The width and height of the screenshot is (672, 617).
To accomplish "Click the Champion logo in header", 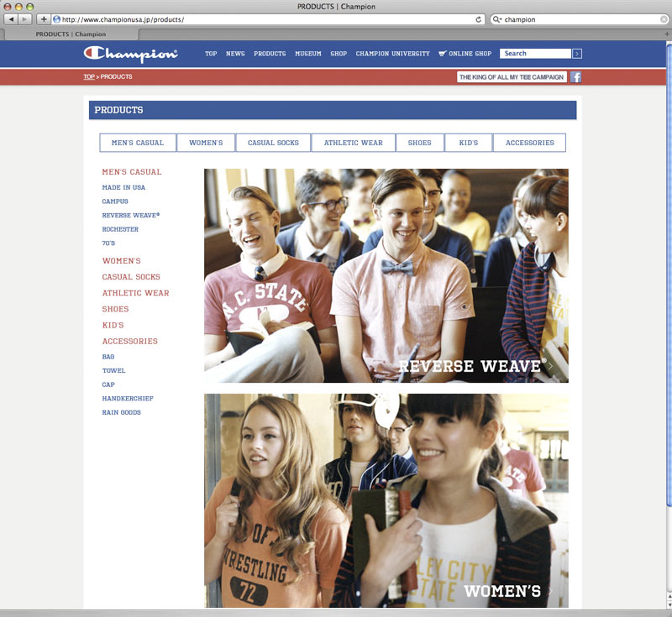I will [130, 54].
